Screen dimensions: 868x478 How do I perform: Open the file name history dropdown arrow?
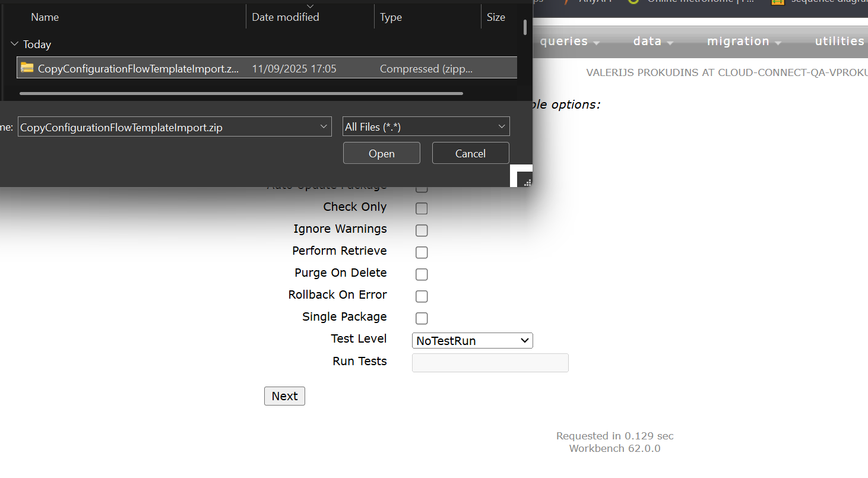coord(324,126)
